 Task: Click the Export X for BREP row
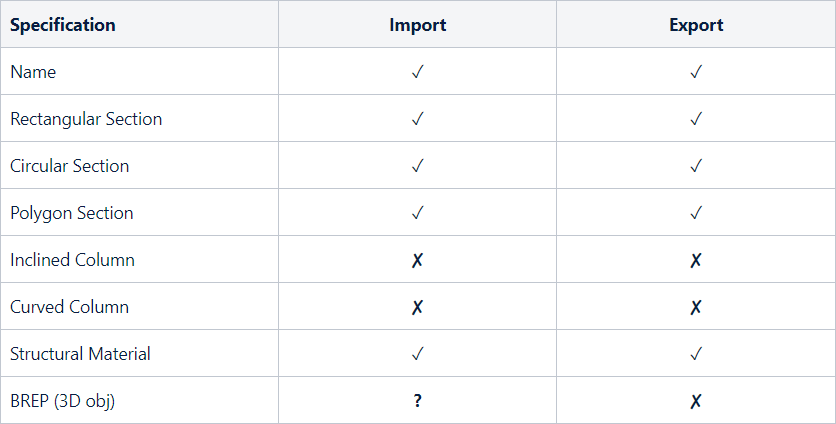click(696, 401)
